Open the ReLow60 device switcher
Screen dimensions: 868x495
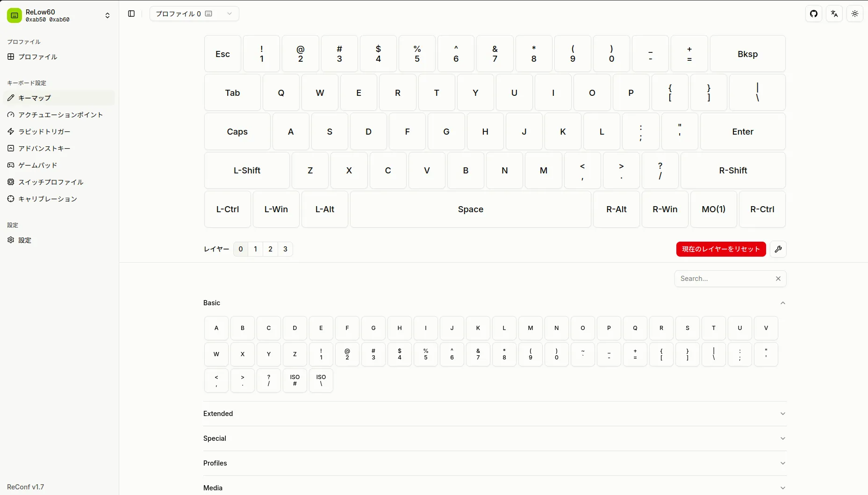(59, 15)
